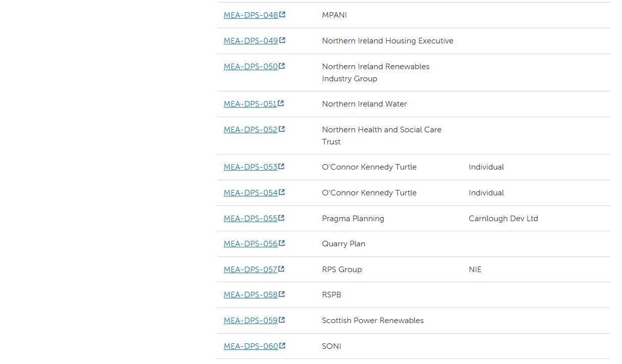The width and height of the screenshot is (622, 364).
Task: Open the MEA-DPS-052 document link
Action: pyautogui.click(x=251, y=130)
